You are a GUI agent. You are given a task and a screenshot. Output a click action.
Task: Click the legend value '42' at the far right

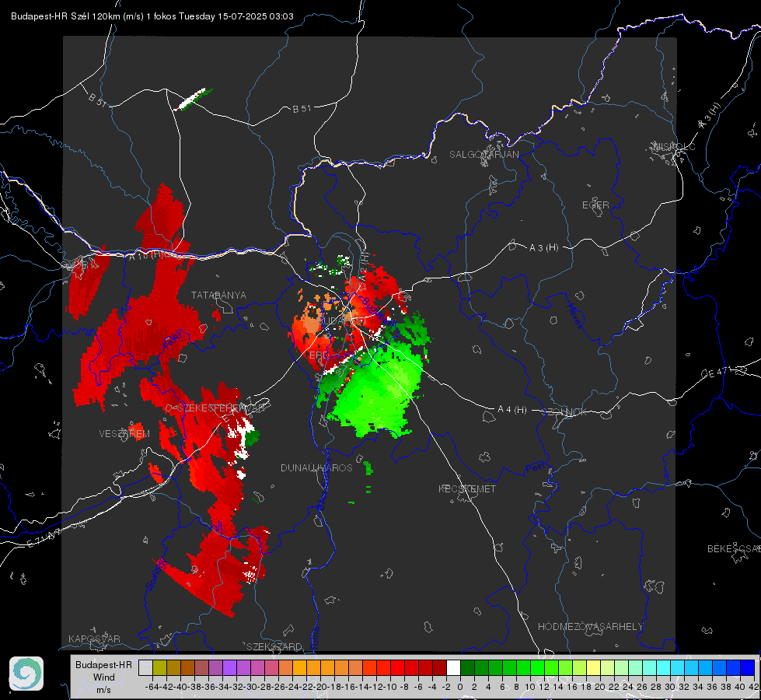(x=753, y=687)
